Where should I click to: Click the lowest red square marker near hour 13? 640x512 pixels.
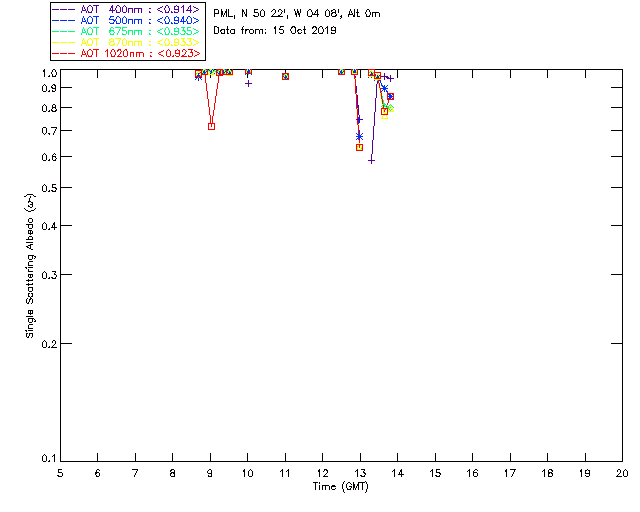pyautogui.click(x=359, y=147)
